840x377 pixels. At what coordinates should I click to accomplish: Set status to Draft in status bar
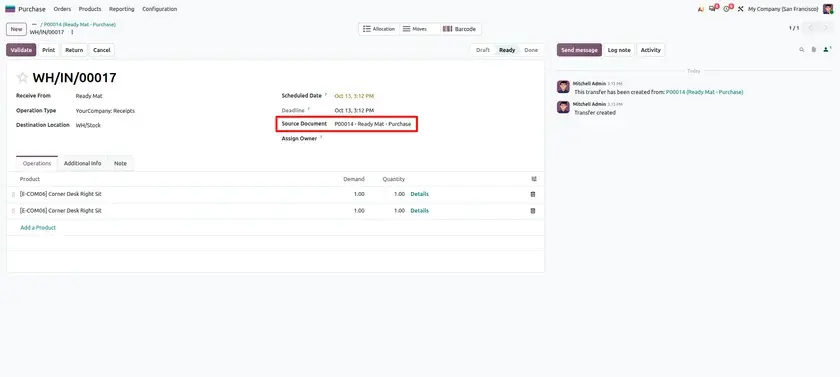483,50
